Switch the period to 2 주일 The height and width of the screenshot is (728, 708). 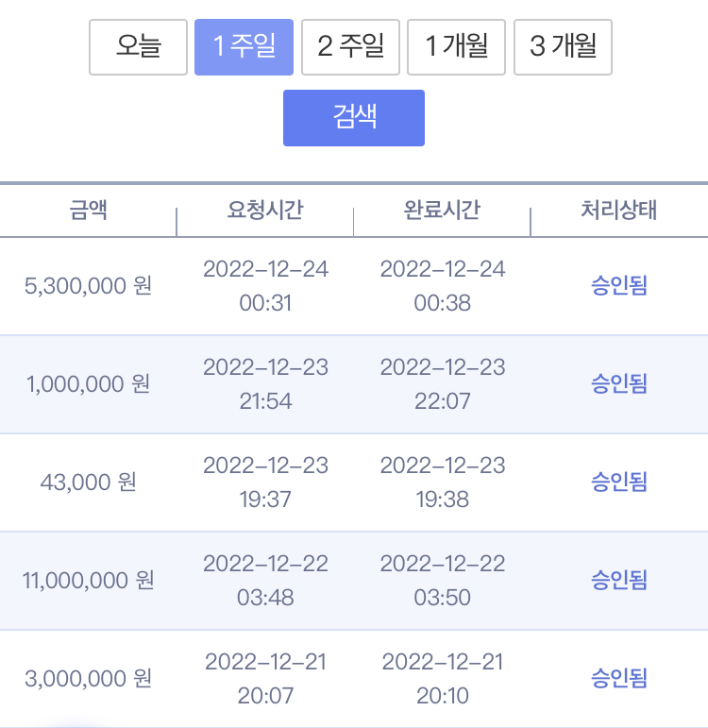(350, 47)
